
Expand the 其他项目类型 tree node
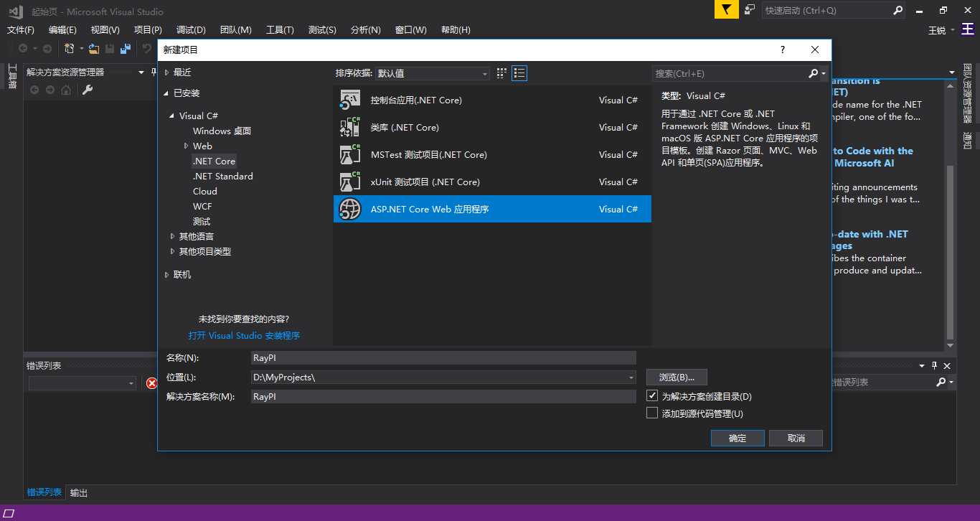173,251
